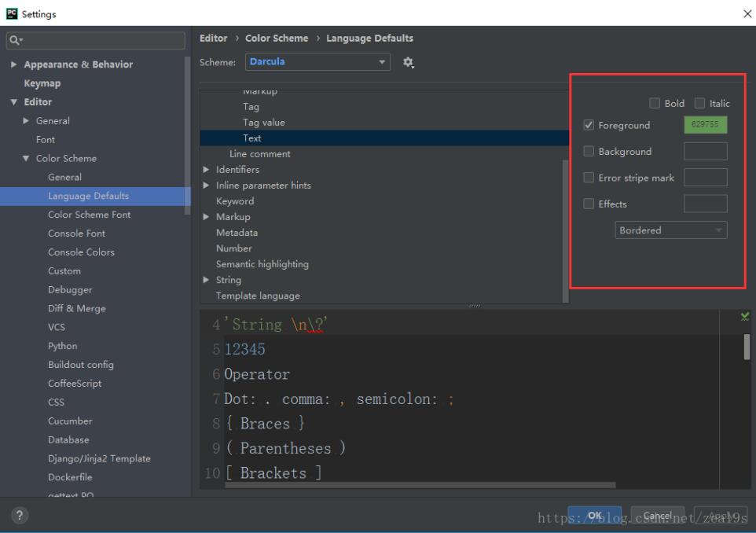This screenshot has width=756, height=533.
Task: Select Python color scheme page
Action: click(62, 346)
